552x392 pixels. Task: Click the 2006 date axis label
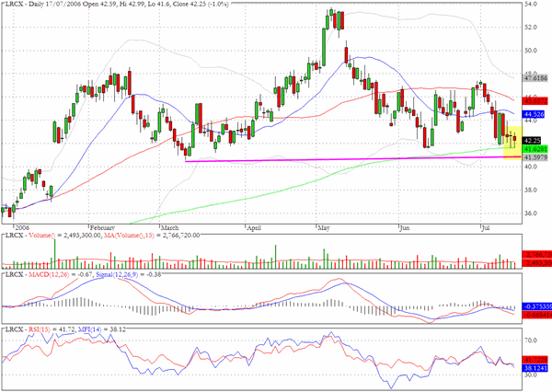[x=22, y=227]
